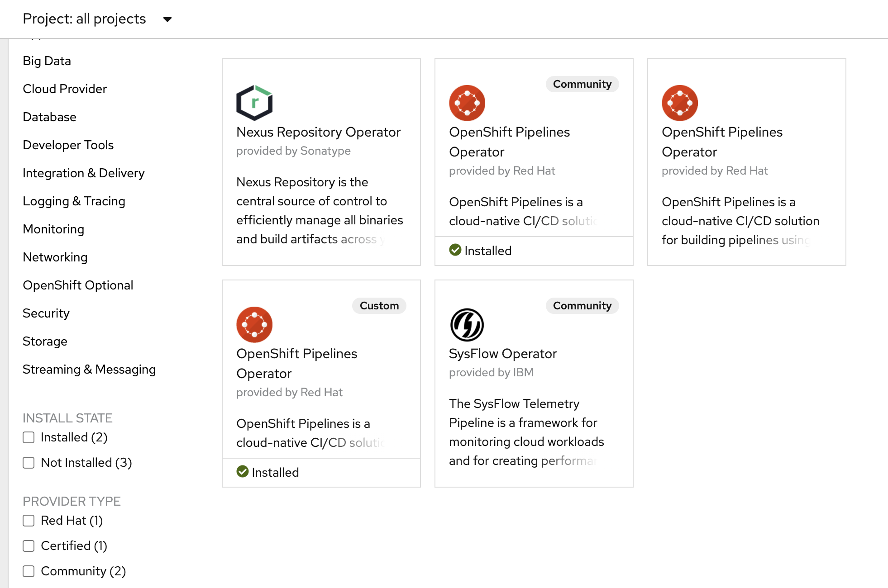Viewport: 888px width, 588px height.
Task: Open the Developer Tools category
Action: [68, 145]
